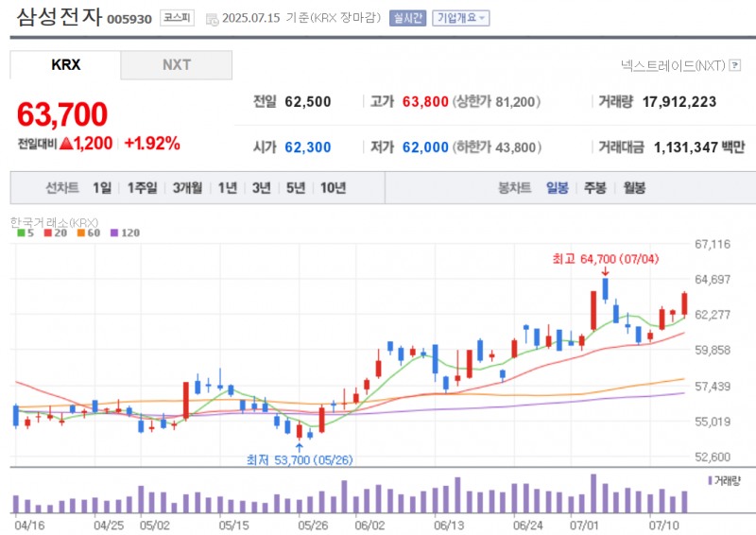The width and height of the screenshot is (756, 535).
Task: Click the opening price value 62,300
Action: point(308,147)
